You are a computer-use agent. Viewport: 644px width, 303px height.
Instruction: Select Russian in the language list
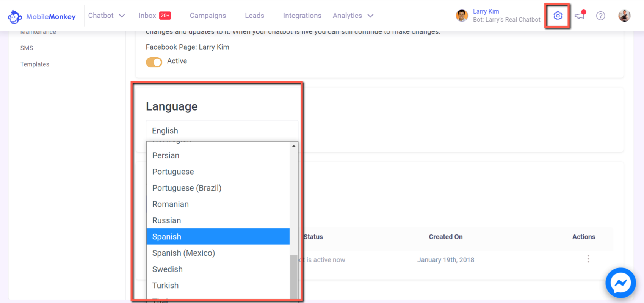point(218,220)
